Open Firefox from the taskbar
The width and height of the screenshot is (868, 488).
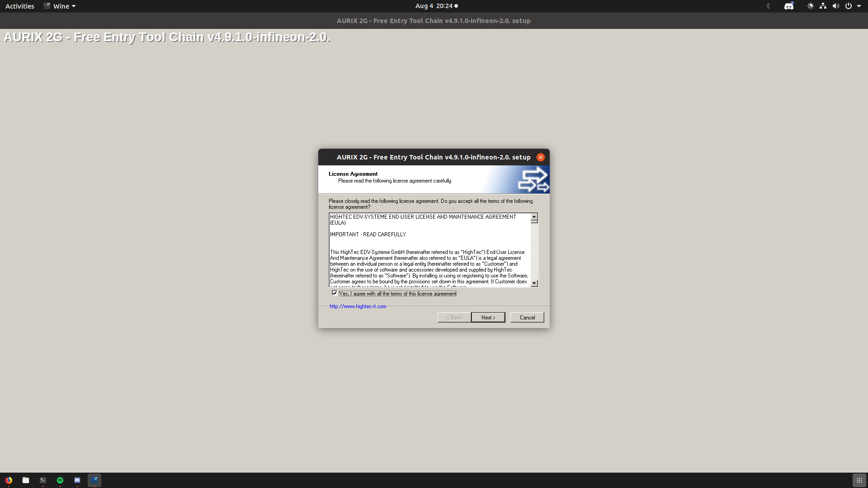pos(9,480)
